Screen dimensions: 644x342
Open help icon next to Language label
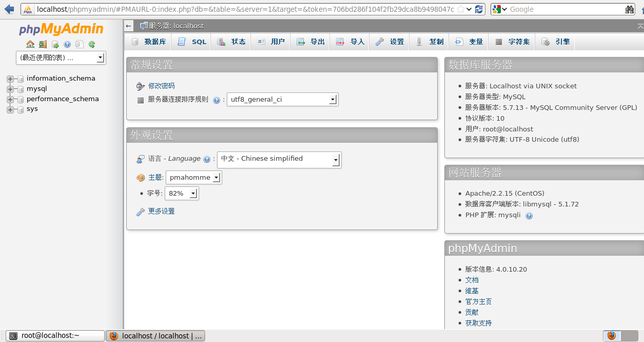(x=207, y=159)
